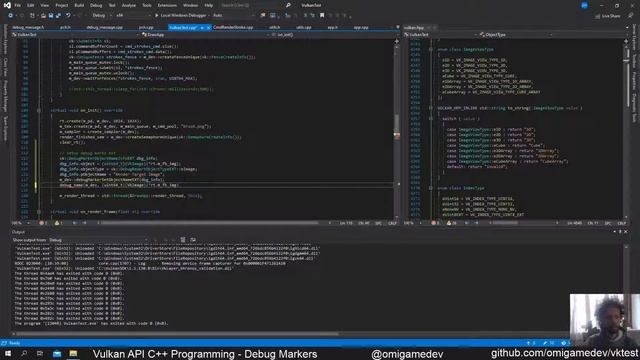640x360 pixels.
Task: Switch to the pch.cpp tab
Action: pos(146,27)
